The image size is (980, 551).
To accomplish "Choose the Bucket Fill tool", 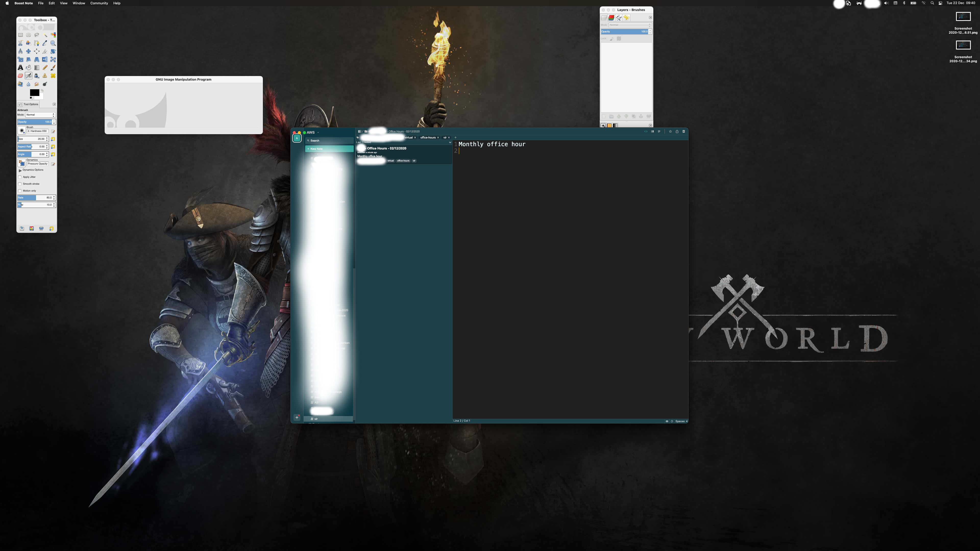I will (29, 68).
